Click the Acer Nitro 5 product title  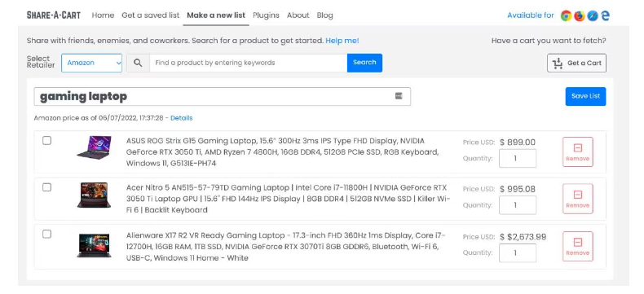(288, 199)
